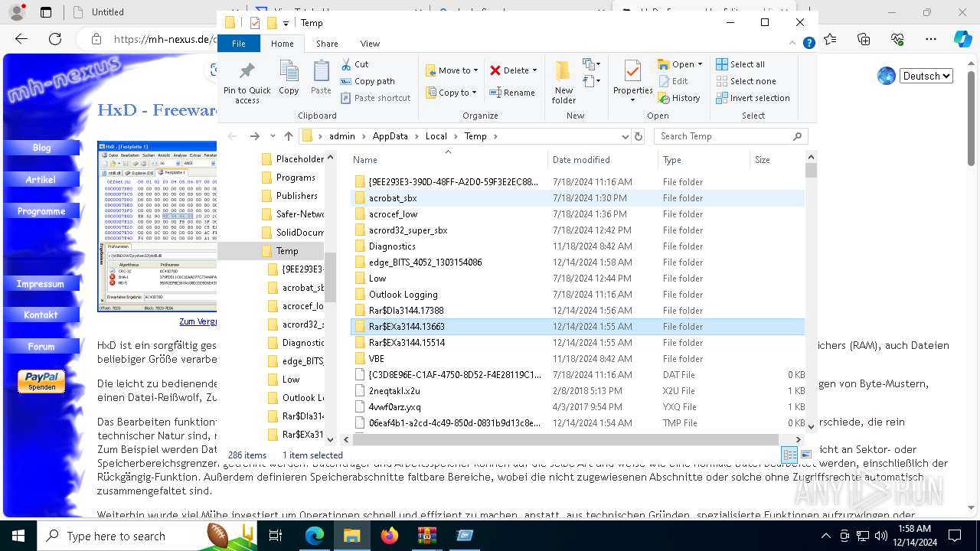Screen dimensions: 980x551
Task: Click the Search Temp field
Action: pyautogui.click(x=731, y=136)
